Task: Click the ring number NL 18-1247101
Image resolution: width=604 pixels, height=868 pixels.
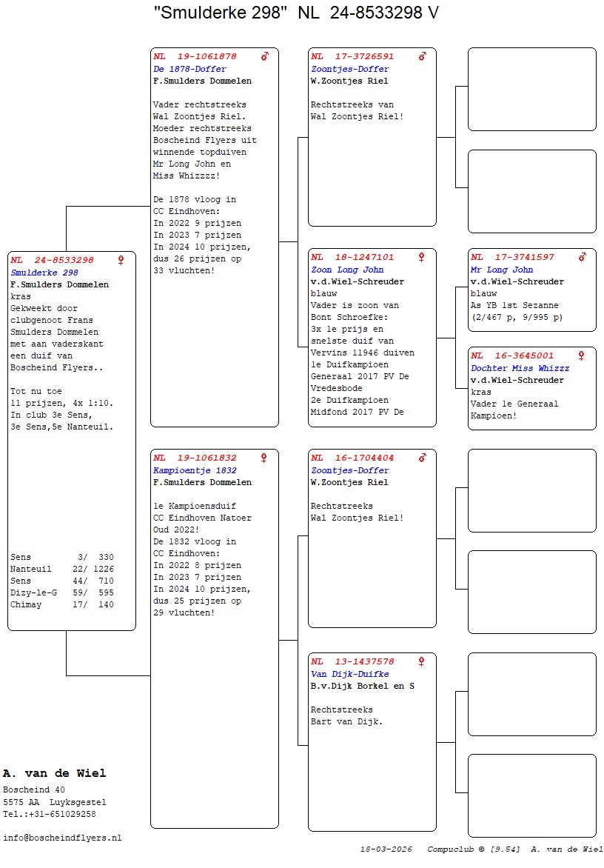Action: click(352, 257)
